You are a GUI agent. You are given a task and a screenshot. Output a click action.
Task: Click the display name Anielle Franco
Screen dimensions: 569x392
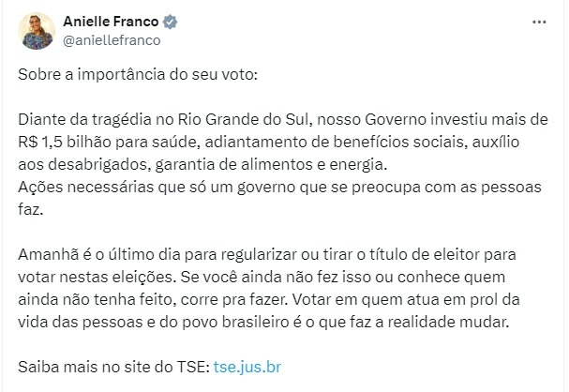[x=111, y=22]
